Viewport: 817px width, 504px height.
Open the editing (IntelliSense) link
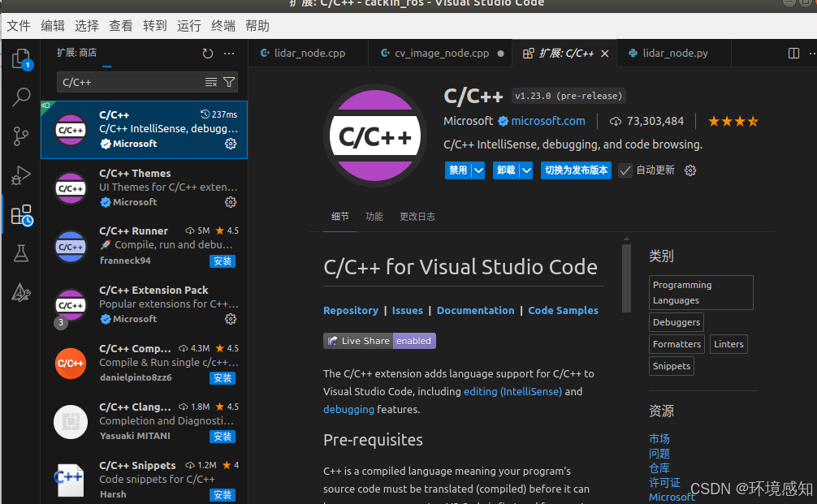(x=512, y=391)
